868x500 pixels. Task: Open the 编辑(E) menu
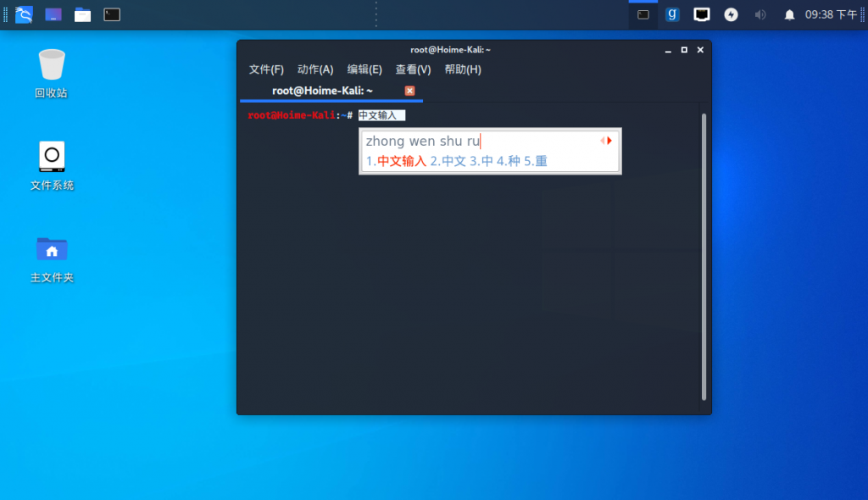tap(364, 69)
